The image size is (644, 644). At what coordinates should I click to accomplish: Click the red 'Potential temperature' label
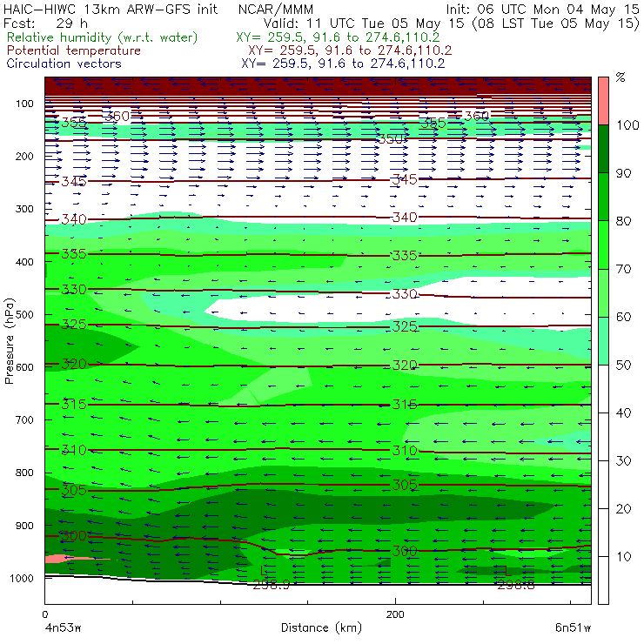coord(73,50)
